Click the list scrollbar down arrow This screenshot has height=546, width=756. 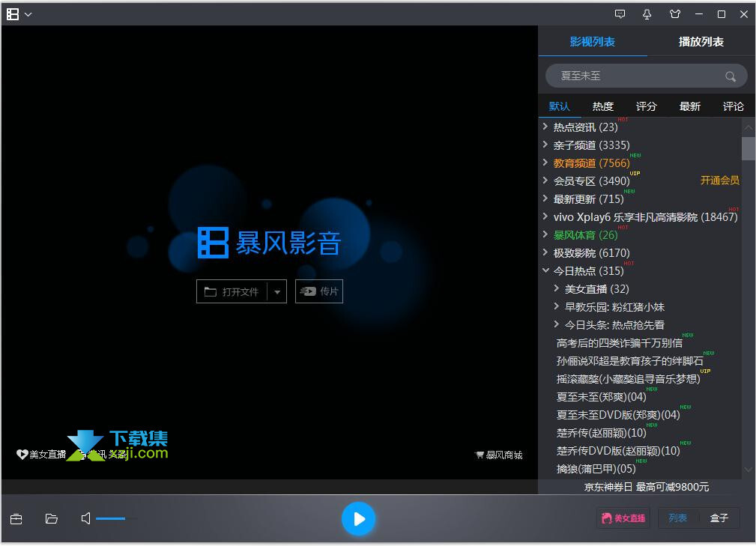click(x=749, y=470)
